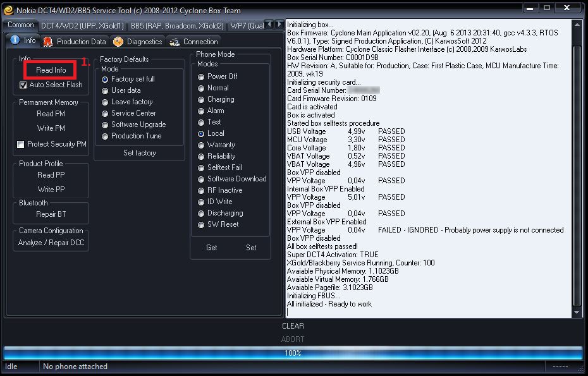
Task: Toggle the Auto Select Flash checkbox
Action: [x=23, y=85]
